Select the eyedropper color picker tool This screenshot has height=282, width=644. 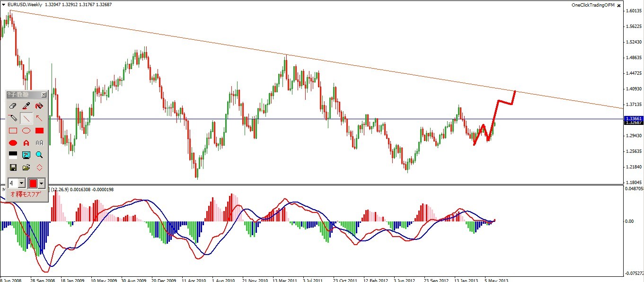tap(26, 106)
